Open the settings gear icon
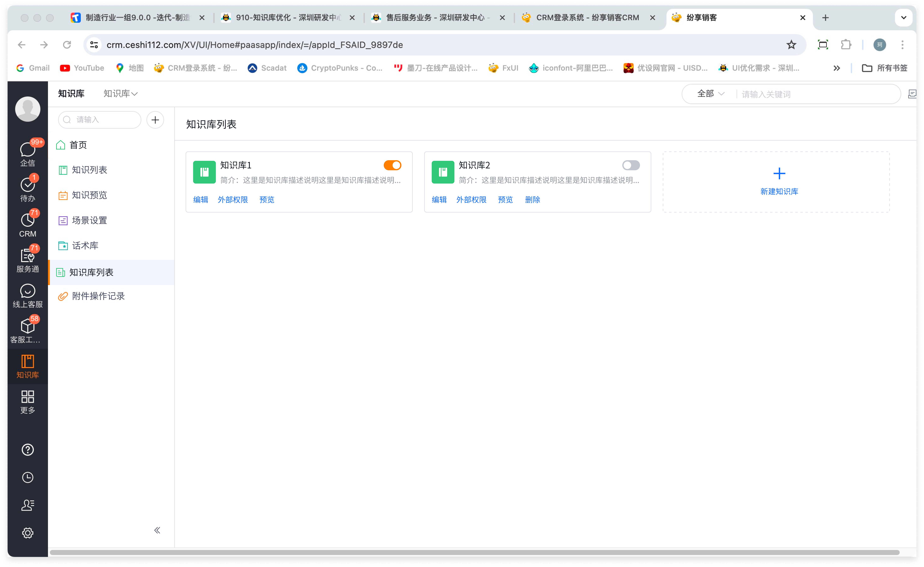The height and width of the screenshot is (567, 924). (27, 533)
